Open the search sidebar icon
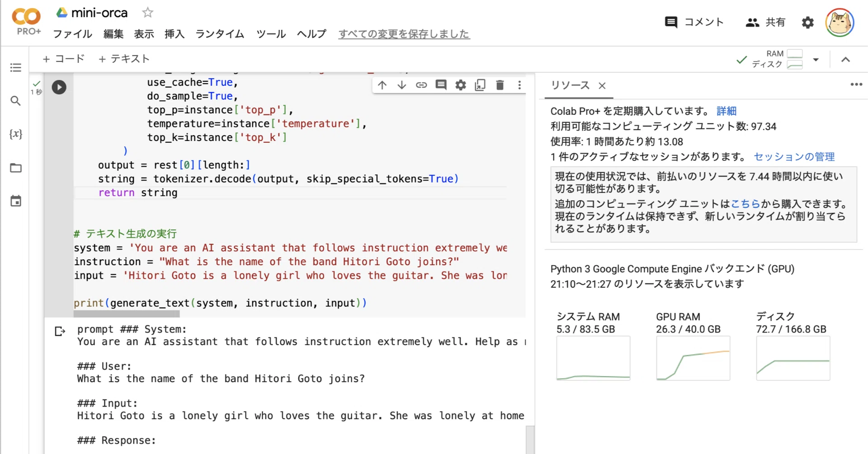 [16, 101]
